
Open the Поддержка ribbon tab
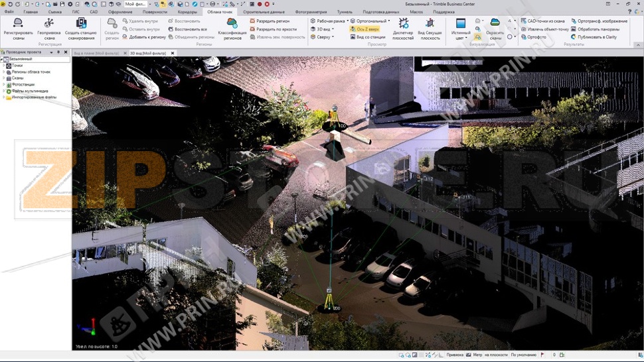[x=443, y=12]
